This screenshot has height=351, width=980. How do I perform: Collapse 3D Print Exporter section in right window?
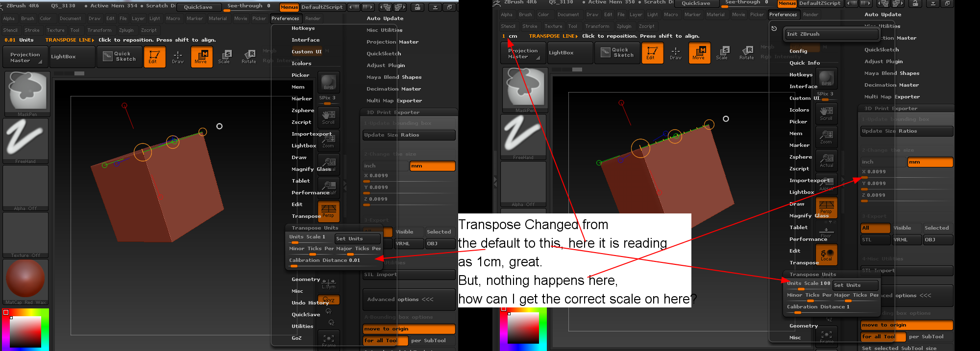891,109
